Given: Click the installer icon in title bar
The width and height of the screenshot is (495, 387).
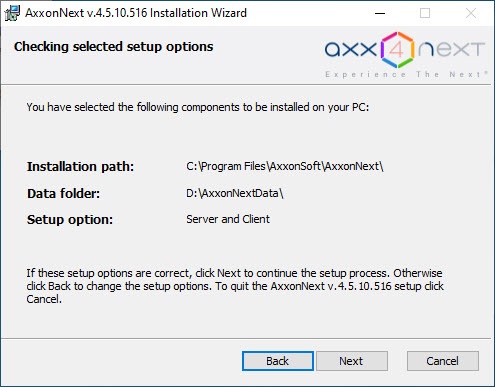Looking at the screenshot, I should click(x=12, y=13).
